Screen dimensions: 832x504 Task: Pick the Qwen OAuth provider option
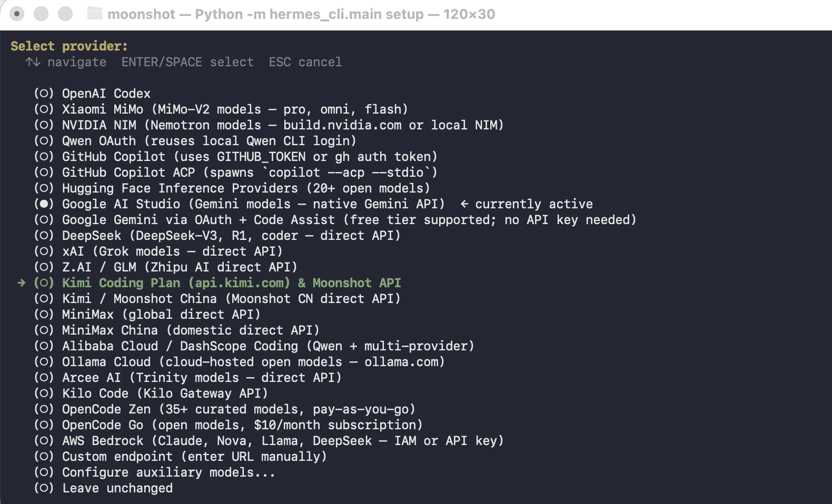point(44,141)
